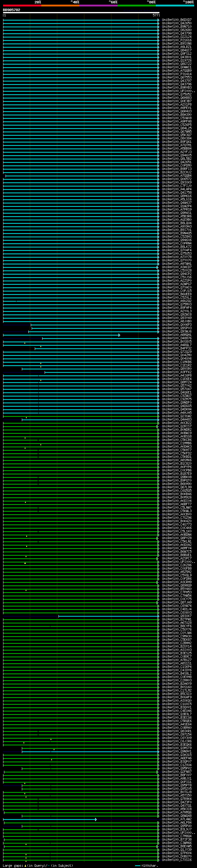Click the cyan ~100% identity legend bar
The width and height of the screenshot is (197, 868).
(175, 6)
